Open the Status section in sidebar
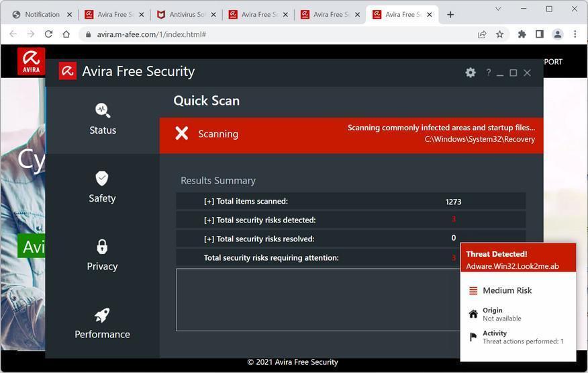This screenshot has height=373, width=588. coord(103,119)
